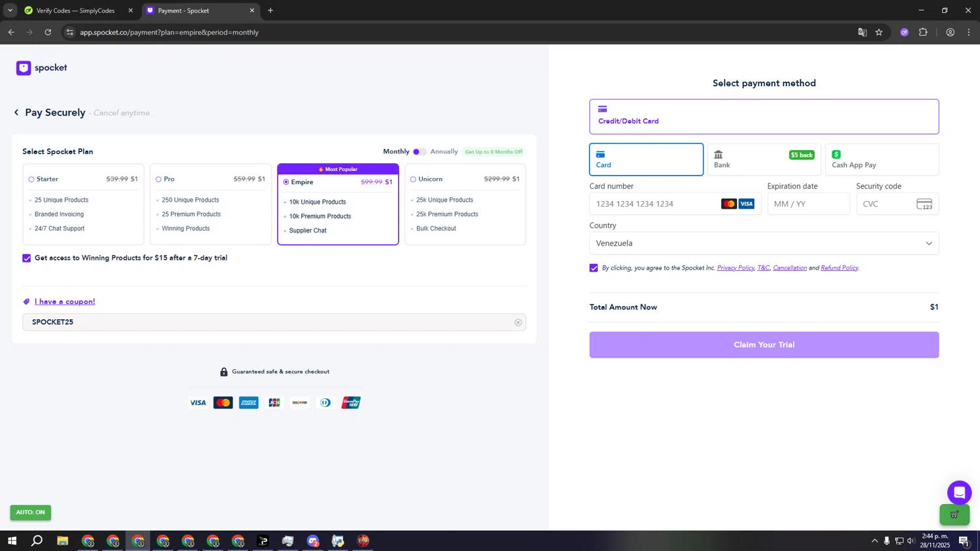
Task: Open the Windows notification center
Action: (x=964, y=541)
